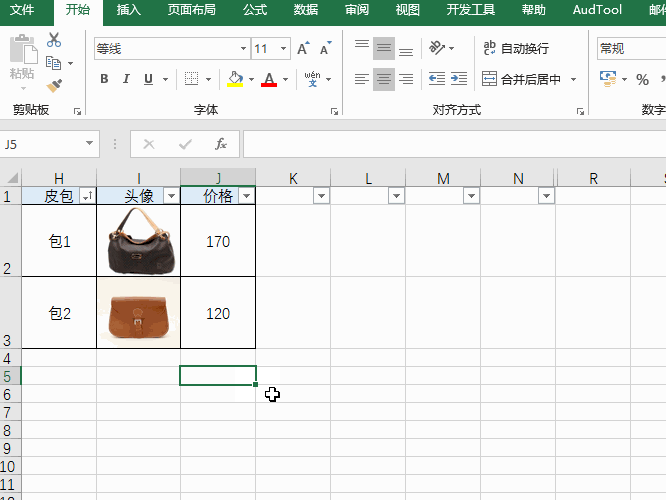Image resolution: width=666 pixels, height=500 pixels.
Task: Switch to 视图 View tab
Action: click(408, 10)
